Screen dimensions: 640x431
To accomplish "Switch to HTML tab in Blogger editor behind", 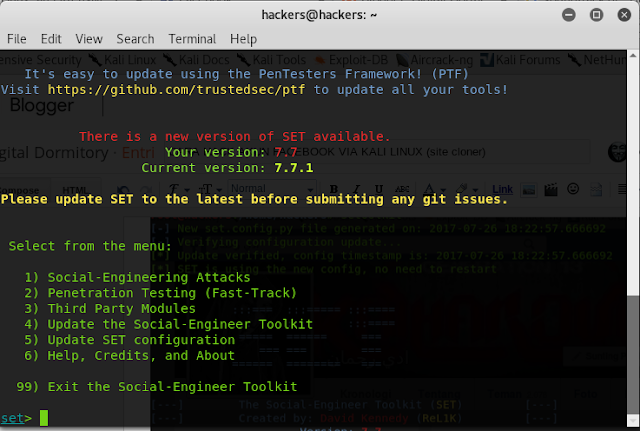I will coord(75,190).
